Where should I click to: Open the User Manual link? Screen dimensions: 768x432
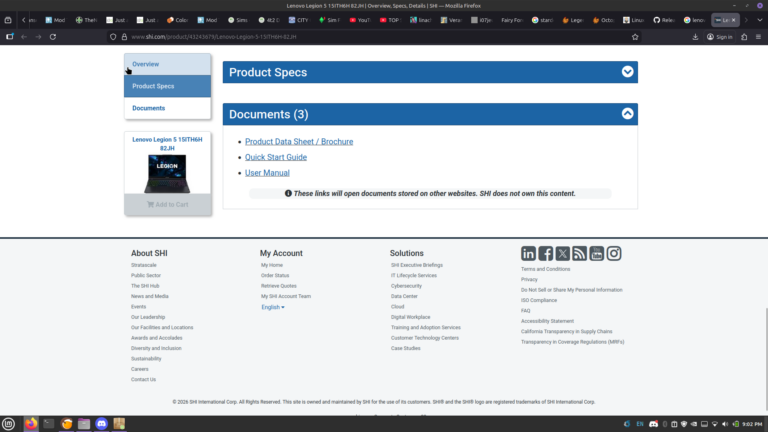pyautogui.click(x=267, y=173)
